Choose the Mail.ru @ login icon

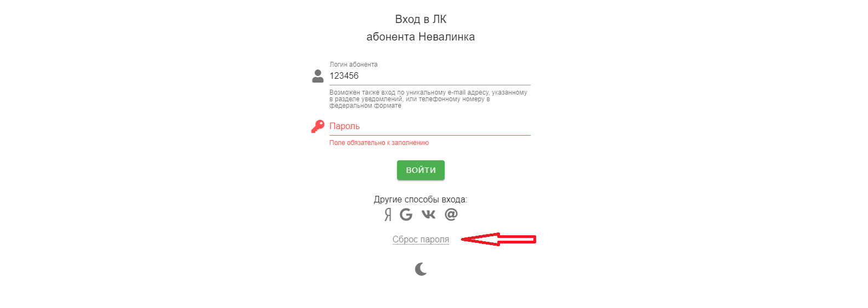point(451,214)
